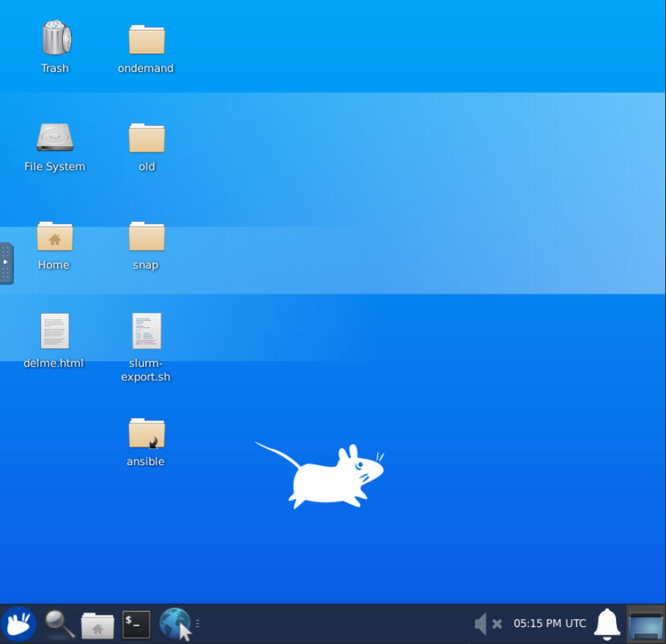Select the slurm-export.sh script icon
This screenshot has width=666, height=644.
pos(147,331)
